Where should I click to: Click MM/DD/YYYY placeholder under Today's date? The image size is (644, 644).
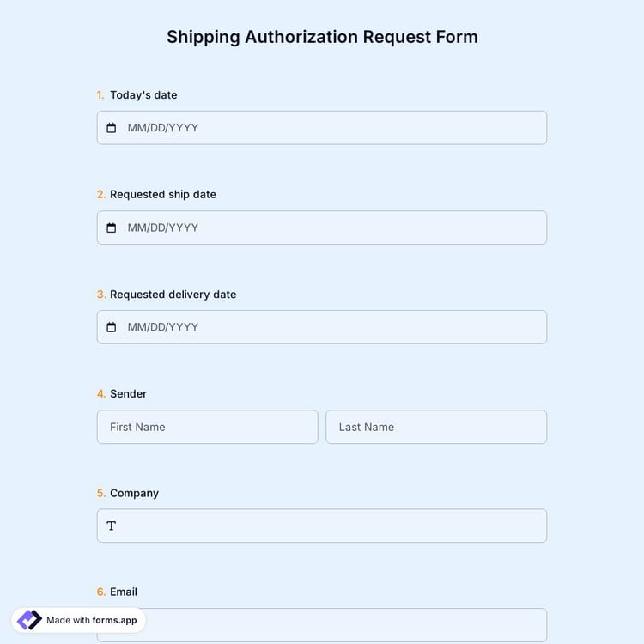163,128
